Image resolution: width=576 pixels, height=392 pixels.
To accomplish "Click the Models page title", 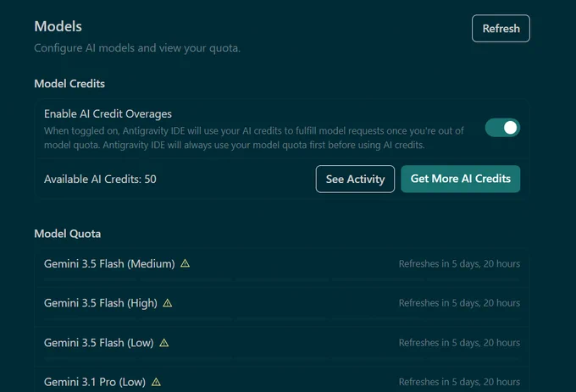I will [x=58, y=26].
